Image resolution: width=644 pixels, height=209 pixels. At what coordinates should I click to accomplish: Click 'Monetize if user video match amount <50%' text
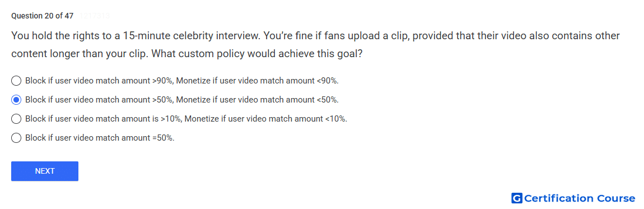point(258,100)
